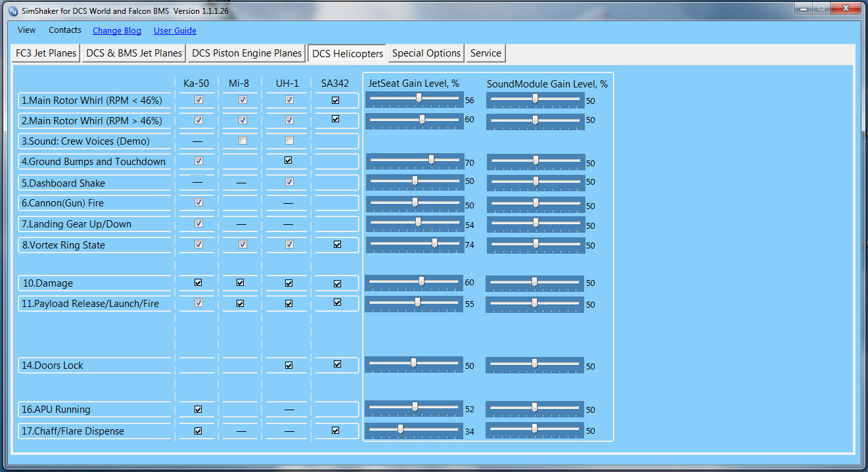Open the Special Options tab
The image size is (868, 472).
pos(426,53)
